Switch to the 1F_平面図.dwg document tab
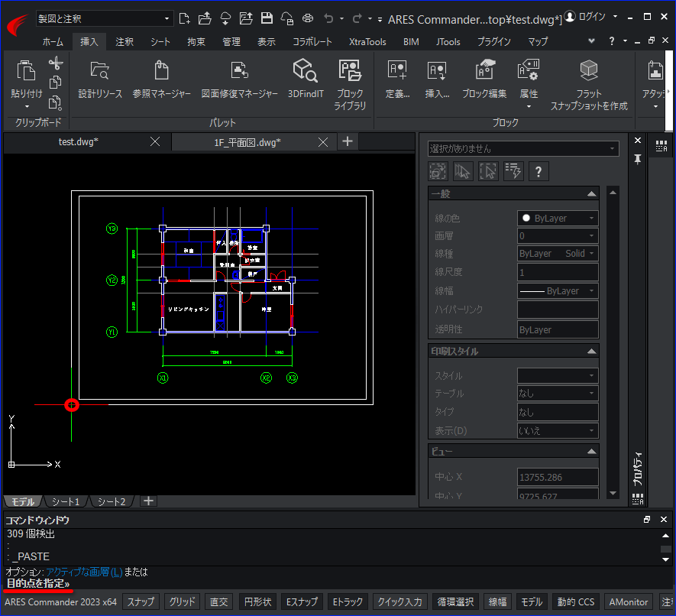The width and height of the screenshot is (676, 616). [247, 142]
